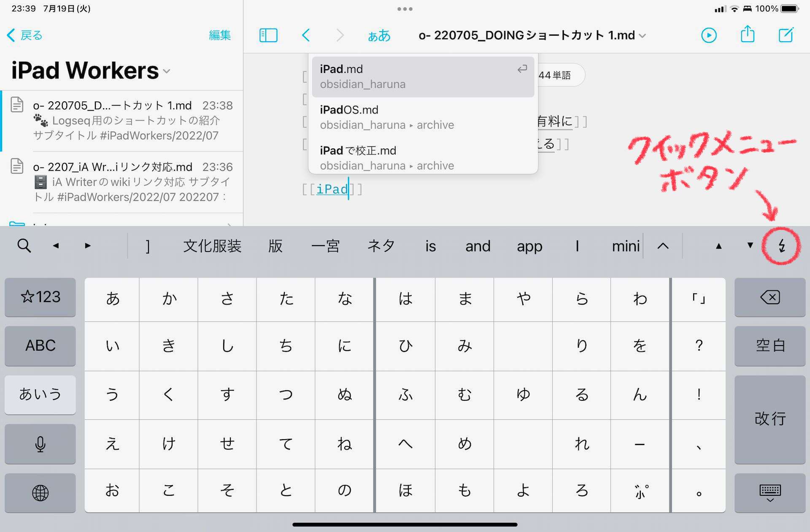This screenshot has width=810, height=532.
Task: Open the ああ text settings
Action: coord(379,35)
